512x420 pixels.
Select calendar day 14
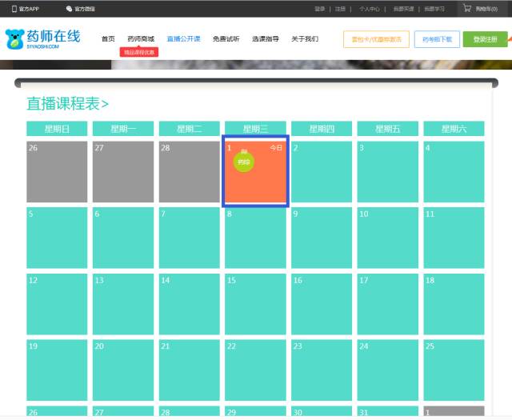point(190,304)
